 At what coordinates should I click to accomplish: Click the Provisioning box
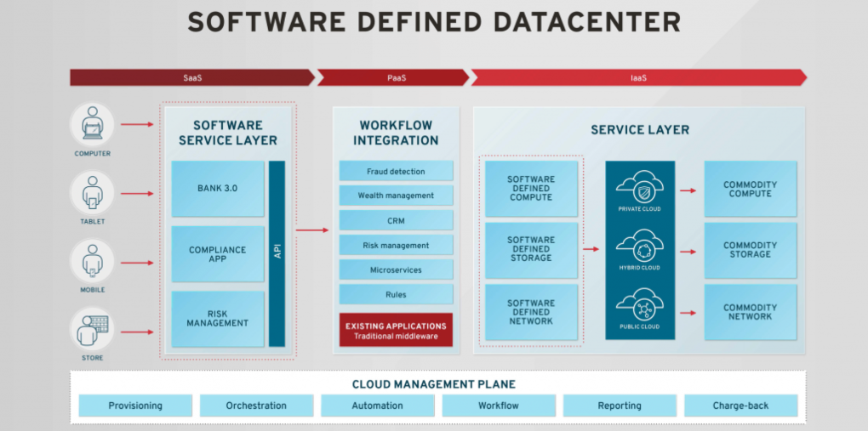[x=135, y=405]
